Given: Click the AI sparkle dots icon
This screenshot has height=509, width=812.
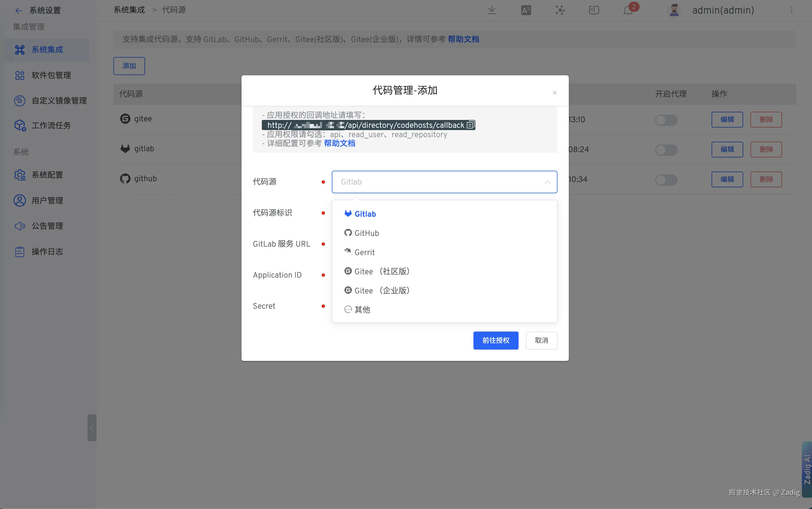Looking at the screenshot, I should (560, 10).
